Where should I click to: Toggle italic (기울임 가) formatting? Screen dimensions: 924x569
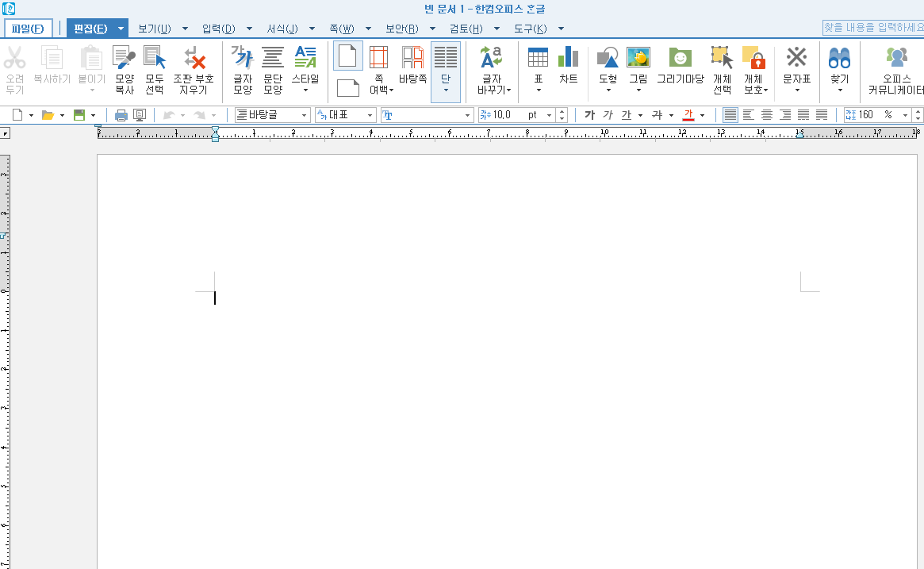point(608,115)
